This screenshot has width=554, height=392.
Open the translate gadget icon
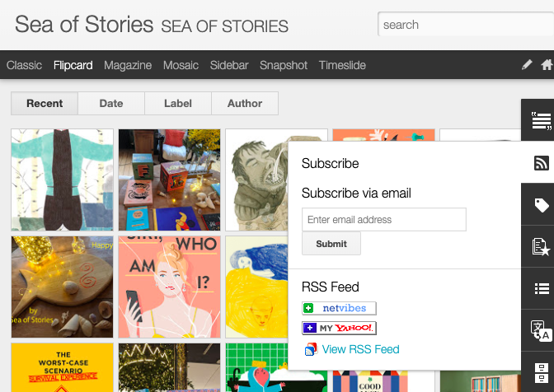(x=540, y=330)
